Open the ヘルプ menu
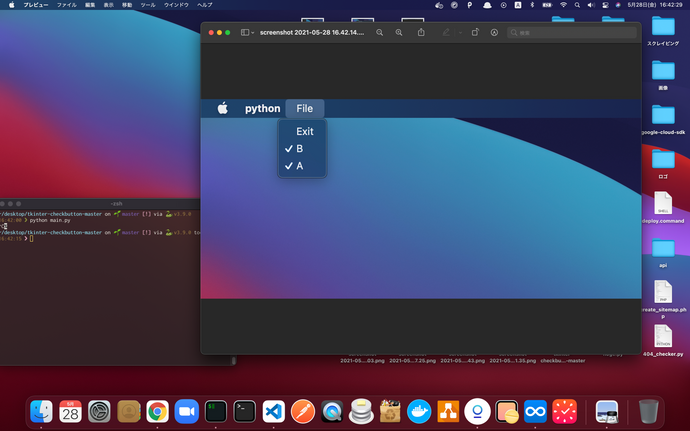690x431 pixels. coord(204,5)
